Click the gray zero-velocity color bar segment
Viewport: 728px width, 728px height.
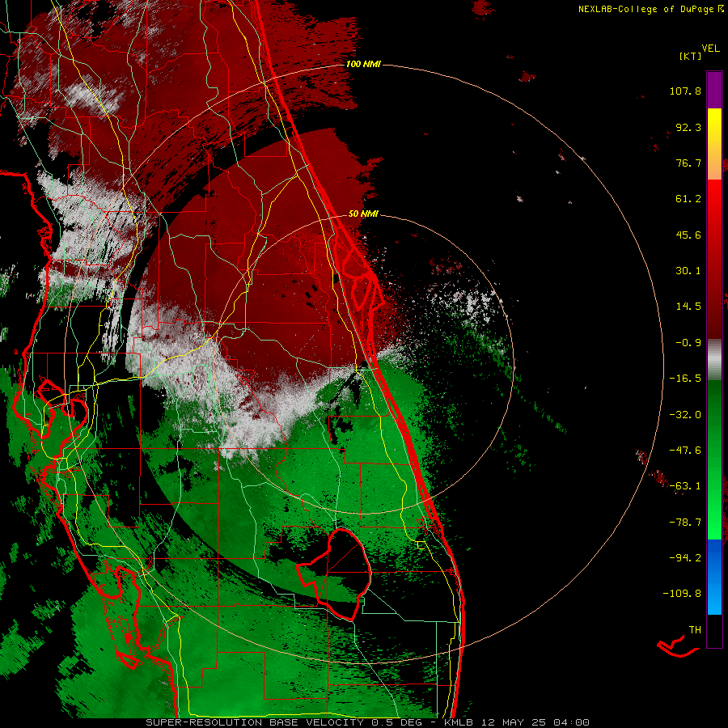pos(714,358)
